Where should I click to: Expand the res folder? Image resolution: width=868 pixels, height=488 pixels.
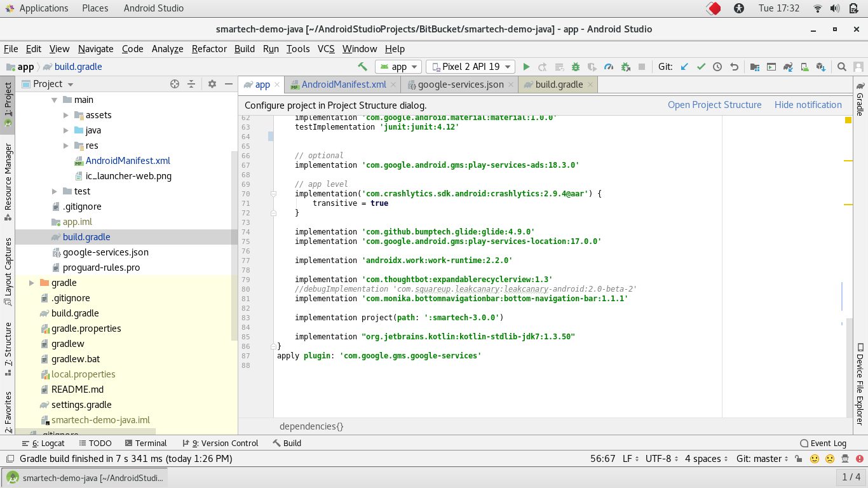click(66, 146)
